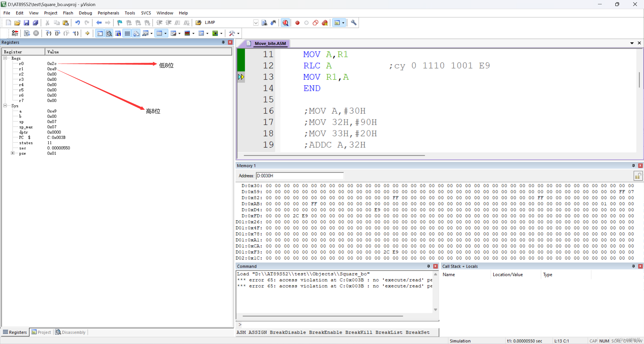Click Insert/Remove Breakpoint red dot icon
This screenshot has height=344, width=644.
(297, 23)
